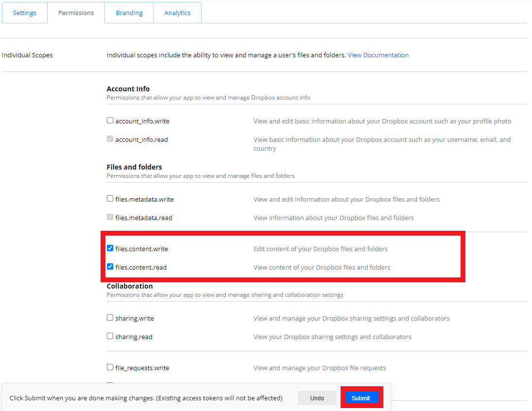Click the sharing.write label text
Image resolution: width=532 pixels, height=411 pixels.
135,318
